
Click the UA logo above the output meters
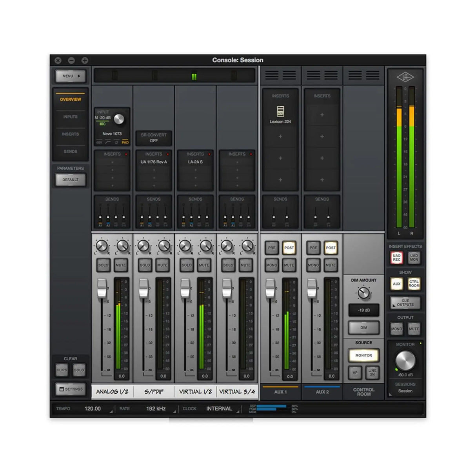[x=405, y=77]
